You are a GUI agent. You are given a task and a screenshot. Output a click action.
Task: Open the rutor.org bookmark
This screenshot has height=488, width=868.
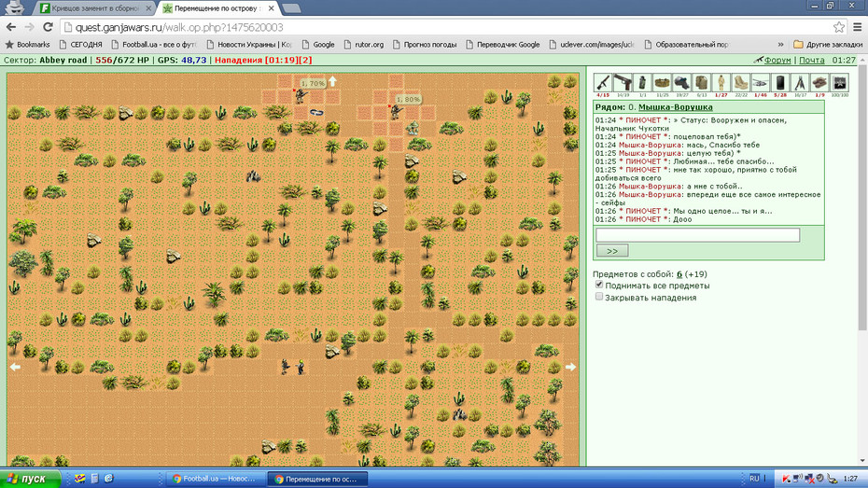pos(364,44)
